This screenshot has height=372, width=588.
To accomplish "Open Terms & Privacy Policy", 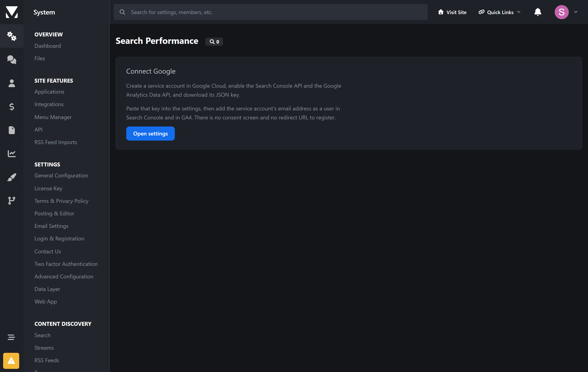I will [x=62, y=201].
